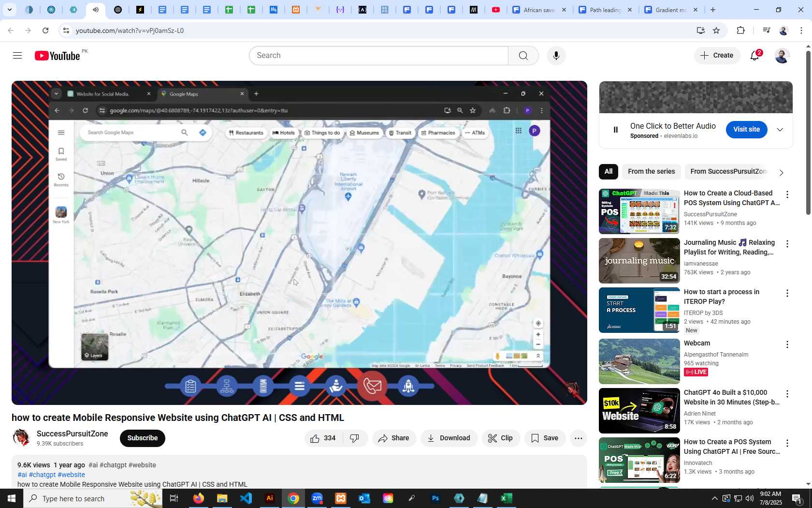Open Task View on taskbar
This screenshot has width=812, height=508.
pyautogui.click(x=174, y=498)
